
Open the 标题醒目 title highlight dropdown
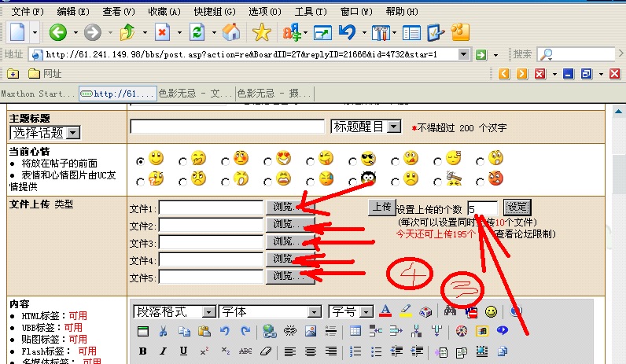click(399, 127)
